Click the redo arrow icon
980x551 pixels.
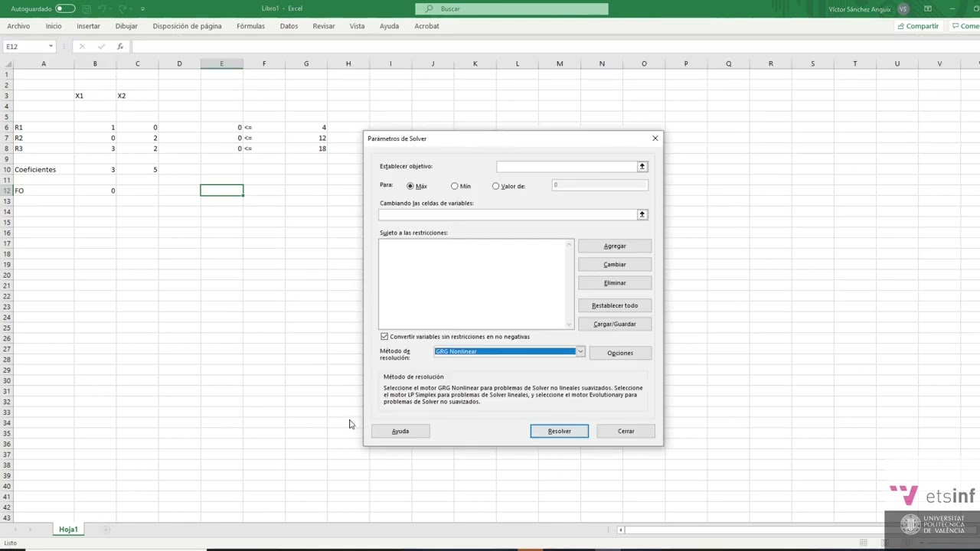coord(122,8)
